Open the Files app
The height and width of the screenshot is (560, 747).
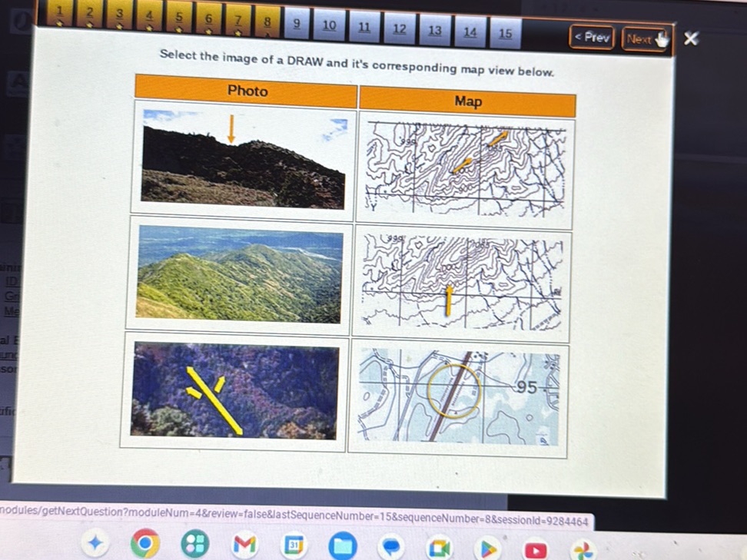pos(344,547)
